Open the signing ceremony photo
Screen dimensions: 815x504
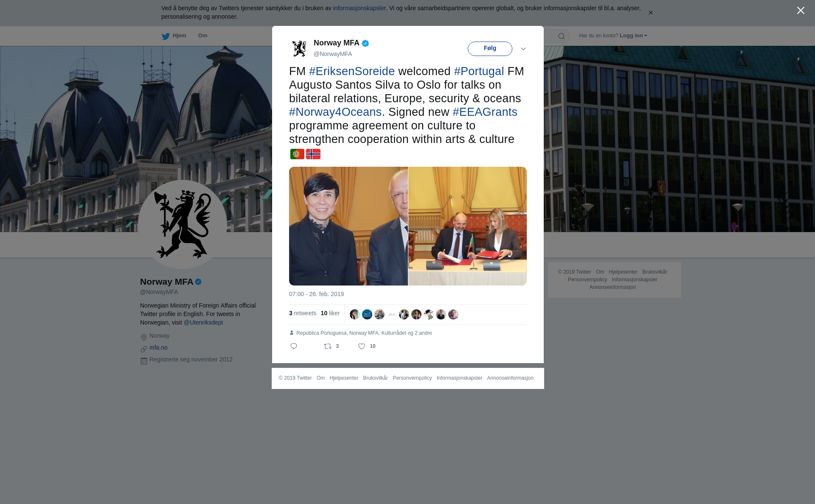467,226
